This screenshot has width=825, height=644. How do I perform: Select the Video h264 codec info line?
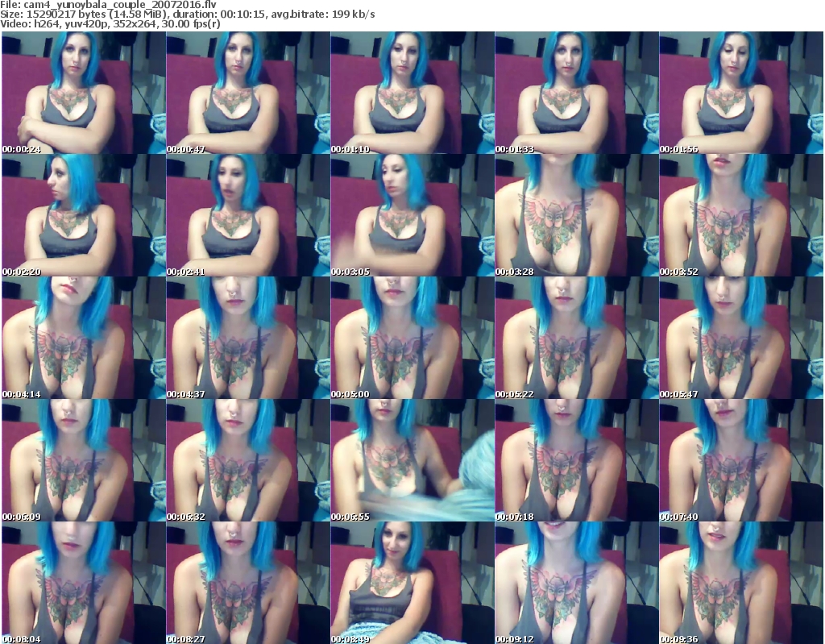(x=110, y=24)
